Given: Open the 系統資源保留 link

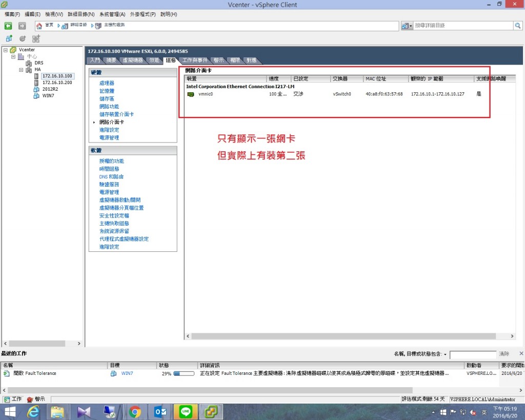Looking at the screenshot, I should (x=114, y=231).
